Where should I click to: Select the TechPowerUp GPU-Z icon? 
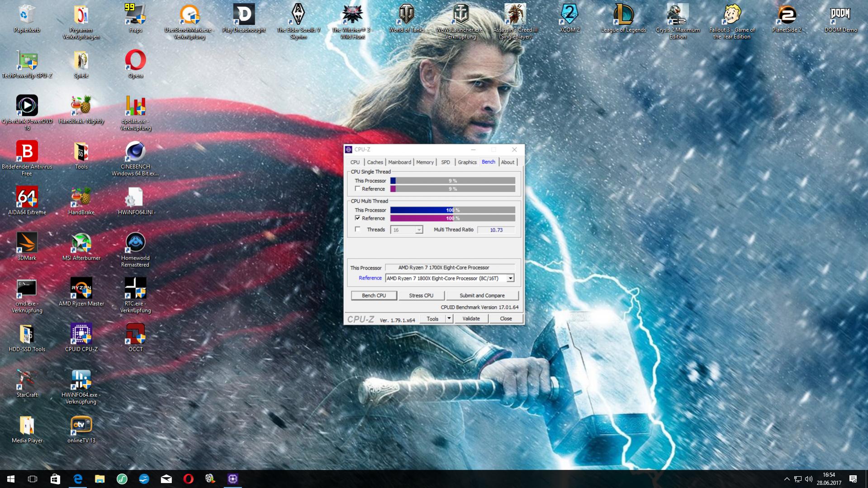point(27,65)
